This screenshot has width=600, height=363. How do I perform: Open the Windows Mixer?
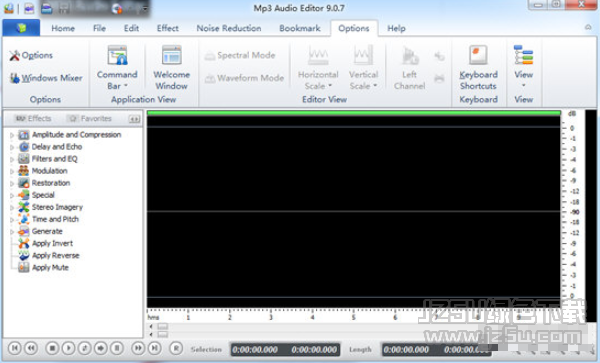pos(46,78)
